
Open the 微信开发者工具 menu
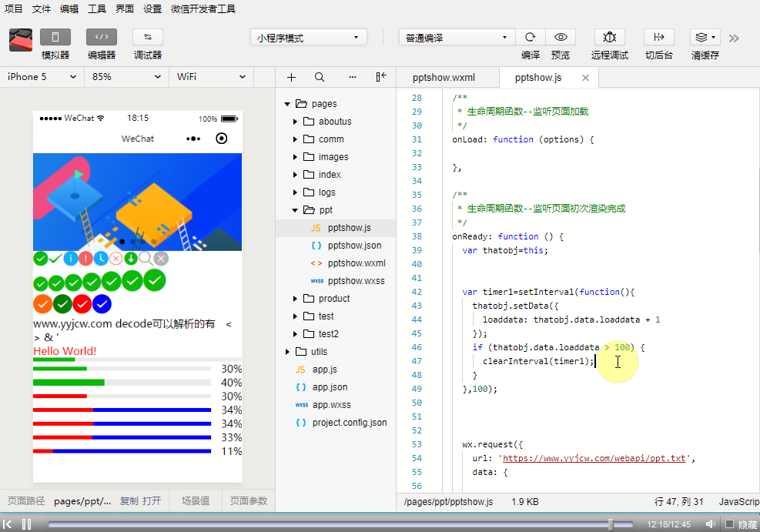(x=203, y=8)
